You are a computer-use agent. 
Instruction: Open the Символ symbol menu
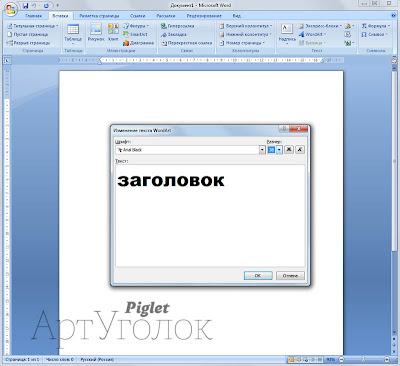click(x=375, y=34)
